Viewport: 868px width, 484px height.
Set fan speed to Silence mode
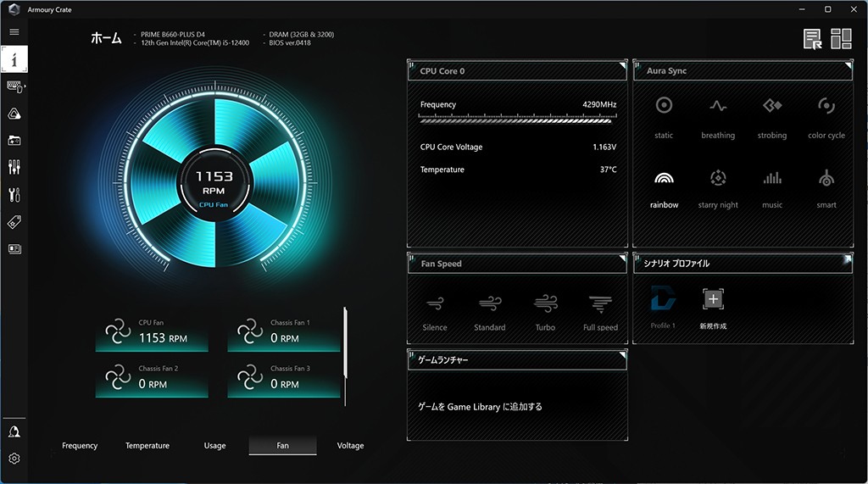[x=435, y=304]
